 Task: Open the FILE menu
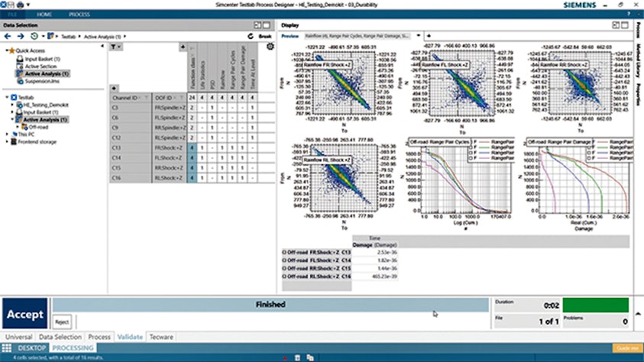click(x=12, y=15)
